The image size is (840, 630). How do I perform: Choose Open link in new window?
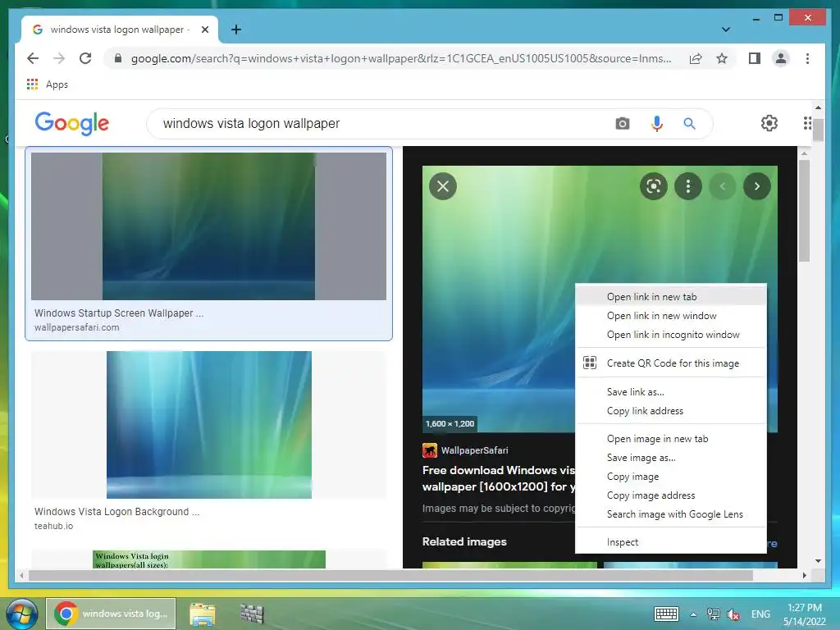[671, 316]
